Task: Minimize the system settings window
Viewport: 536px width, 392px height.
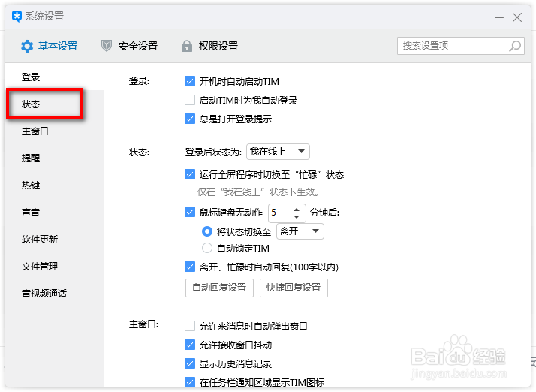Action: (498, 17)
